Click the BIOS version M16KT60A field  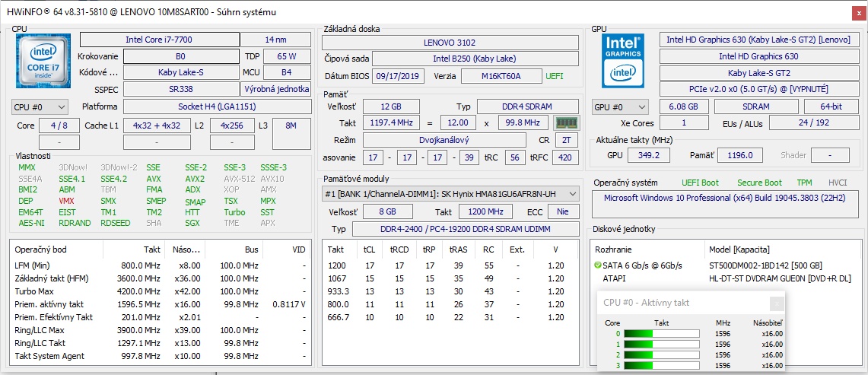click(x=501, y=76)
